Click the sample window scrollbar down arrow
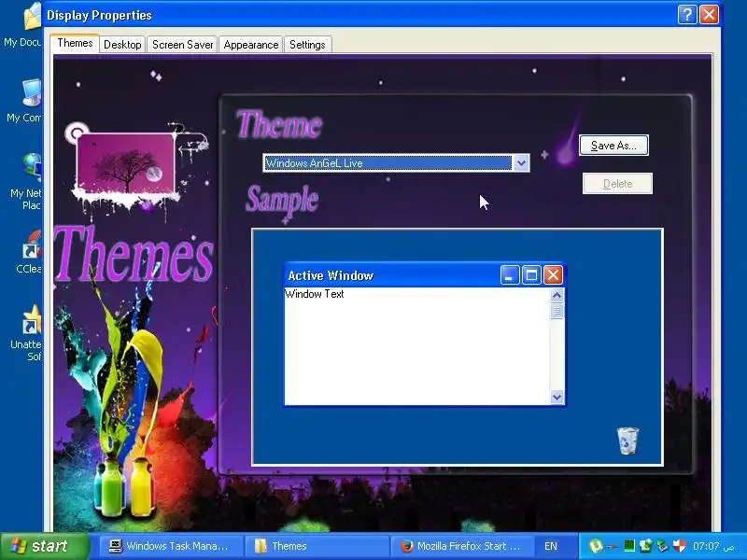This screenshot has width=747, height=560. 557,397
